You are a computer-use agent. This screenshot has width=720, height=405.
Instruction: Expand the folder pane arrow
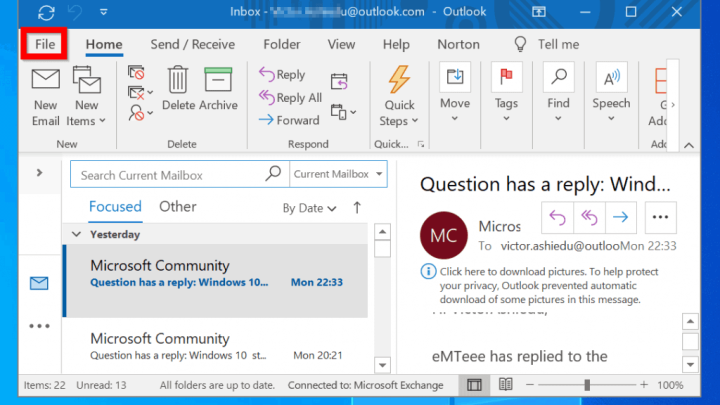pos(39,173)
